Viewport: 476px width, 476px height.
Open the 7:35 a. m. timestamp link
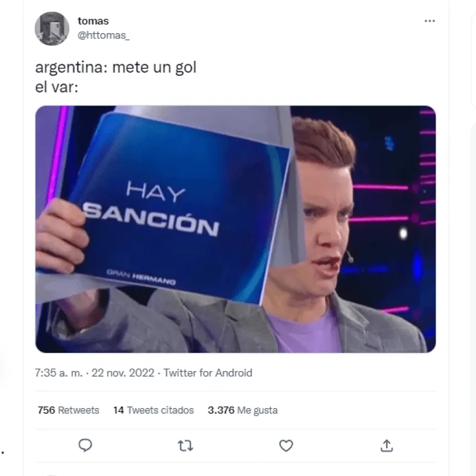click(59, 373)
